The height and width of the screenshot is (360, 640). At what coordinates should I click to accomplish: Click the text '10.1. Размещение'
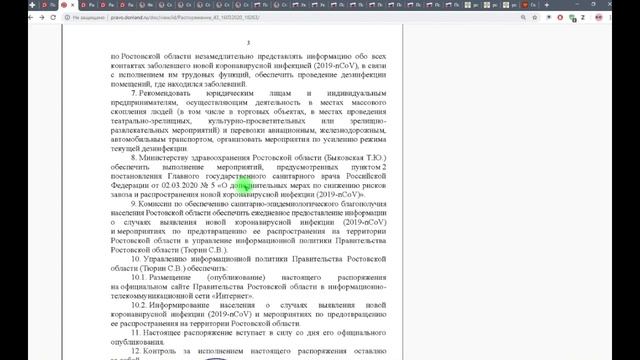[161, 278]
